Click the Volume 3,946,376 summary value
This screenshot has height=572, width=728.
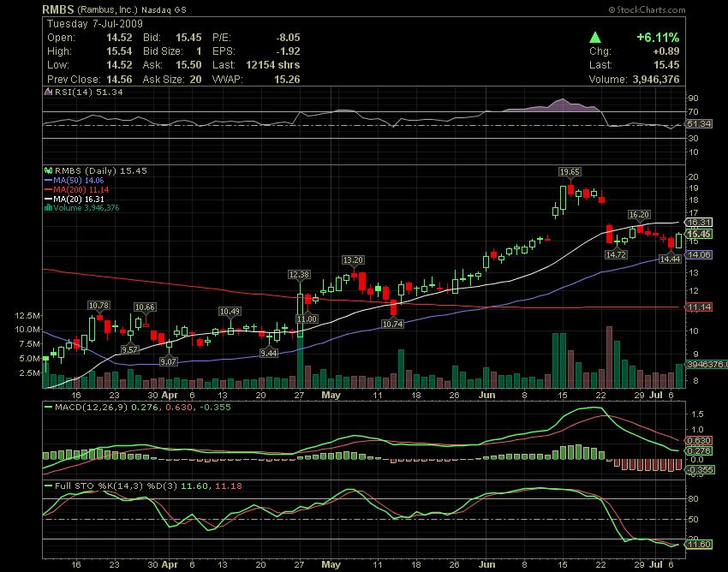(x=656, y=80)
